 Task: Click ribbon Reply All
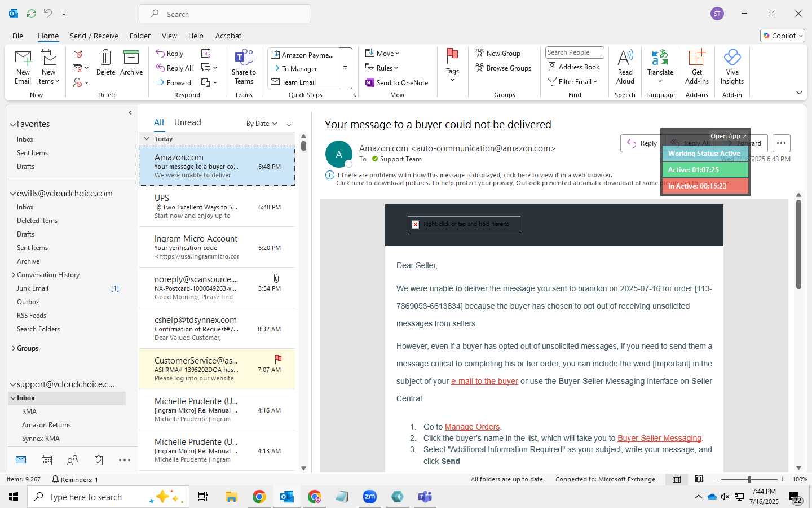pos(175,68)
